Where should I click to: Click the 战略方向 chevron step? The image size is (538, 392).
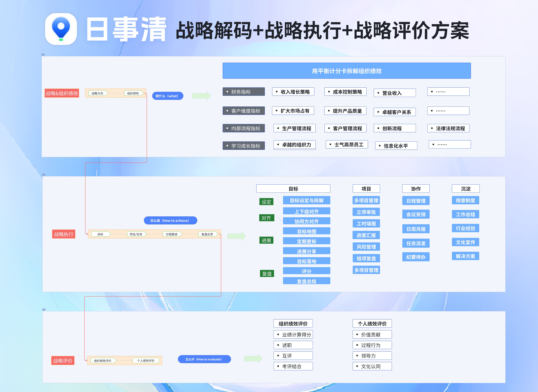pyautogui.click(x=98, y=93)
